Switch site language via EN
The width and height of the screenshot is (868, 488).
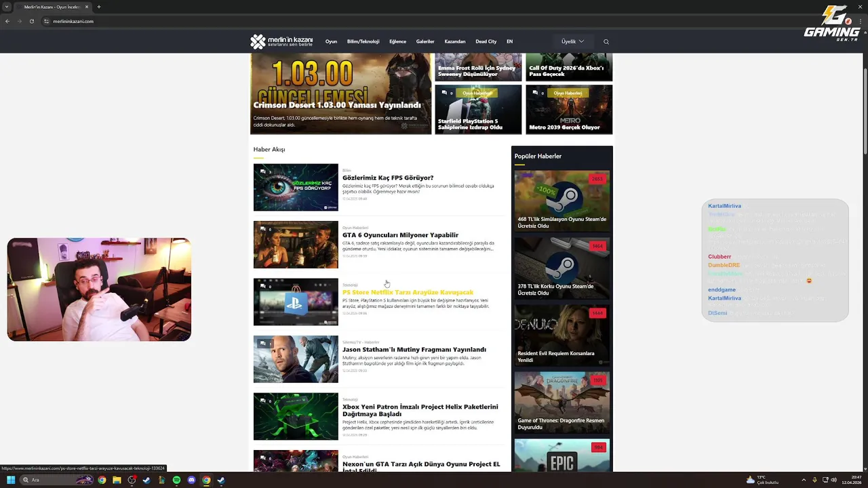[x=509, y=41]
